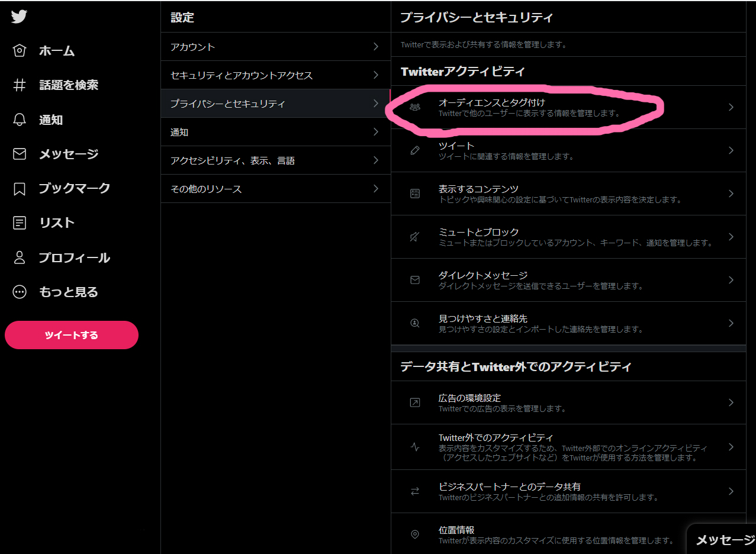The height and width of the screenshot is (554, 756).
Task: Expand アカウント settings chevron
Action: pyautogui.click(x=376, y=47)
